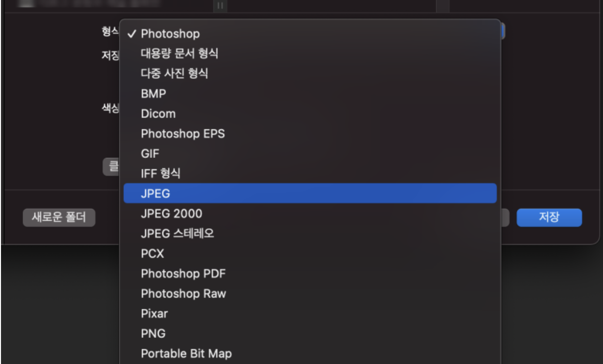Choose the JPEG 2000 format

(171, 213)
